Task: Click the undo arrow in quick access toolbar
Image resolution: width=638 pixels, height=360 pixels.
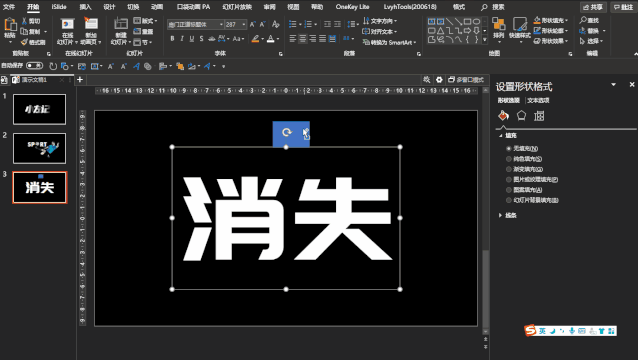Action: [53, 66]
